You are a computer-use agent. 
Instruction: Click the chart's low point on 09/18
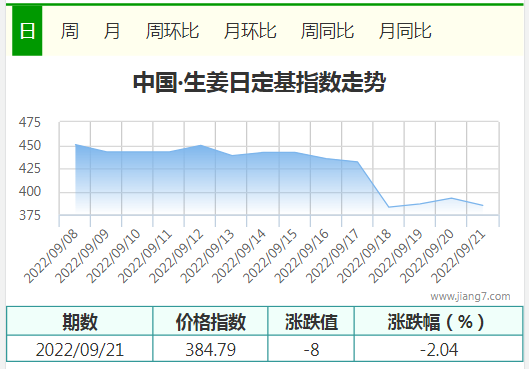tap(389, 207)
